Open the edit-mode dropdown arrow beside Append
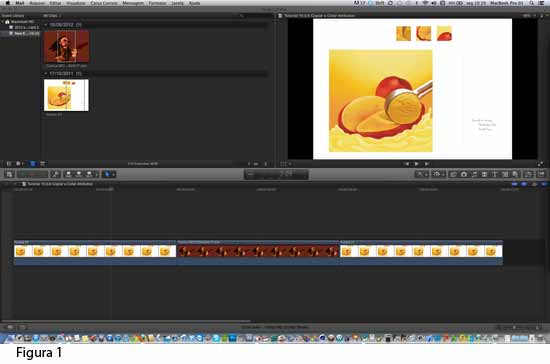Viewport: 550px width, 364px height. (x=97, y=175)
